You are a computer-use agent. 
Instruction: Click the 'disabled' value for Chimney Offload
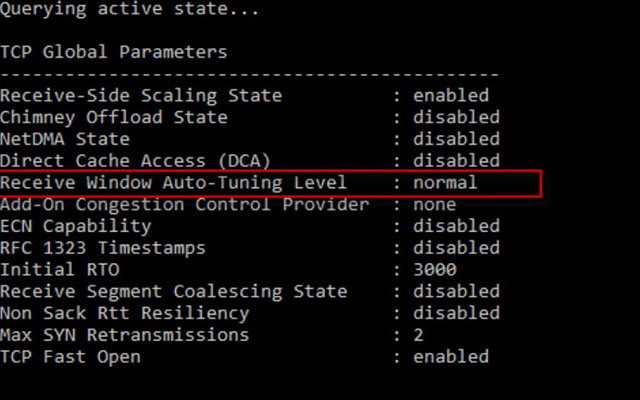(456, 117)
